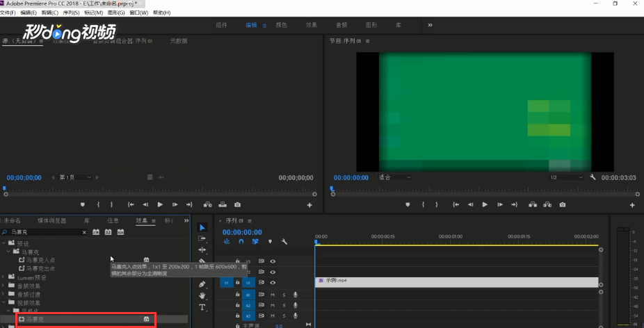
Task: Toggle linked selection in timeline
Action: click(255, 242)
